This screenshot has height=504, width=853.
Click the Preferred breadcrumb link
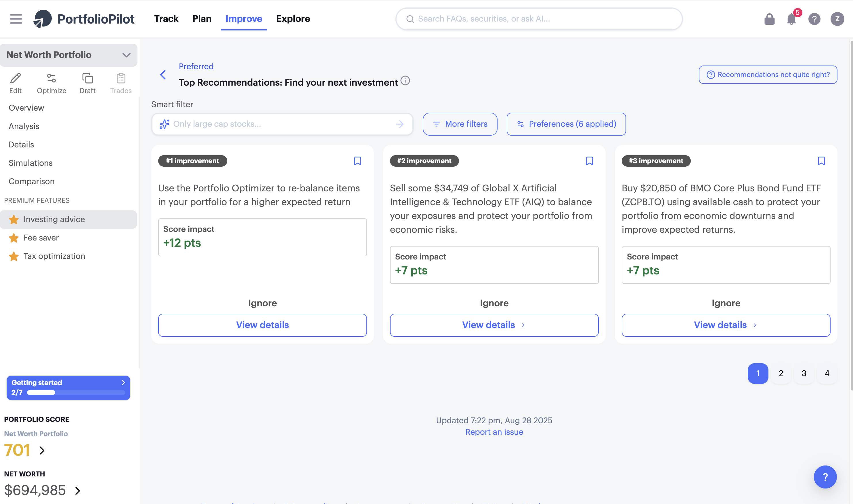click(x=196, y=66)
